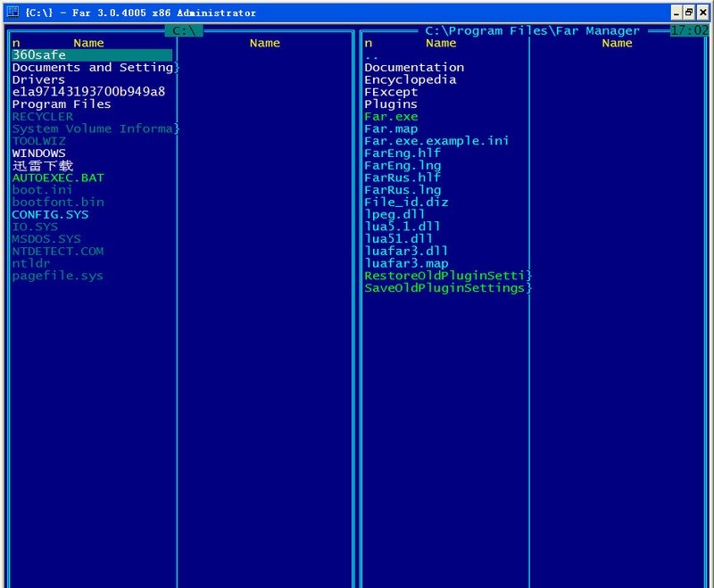
Task: Select the FExcept folder
Action: tap(391, 92)
